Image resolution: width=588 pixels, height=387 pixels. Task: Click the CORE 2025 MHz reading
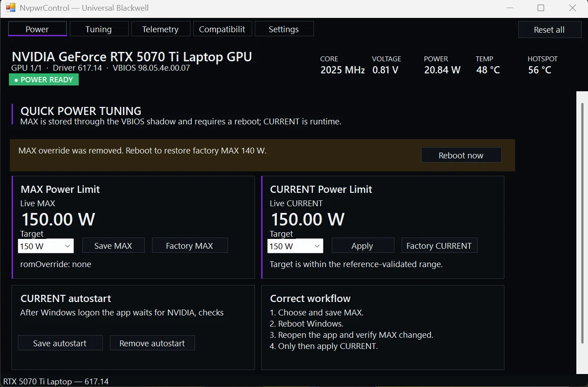click(x=343, y=65)
